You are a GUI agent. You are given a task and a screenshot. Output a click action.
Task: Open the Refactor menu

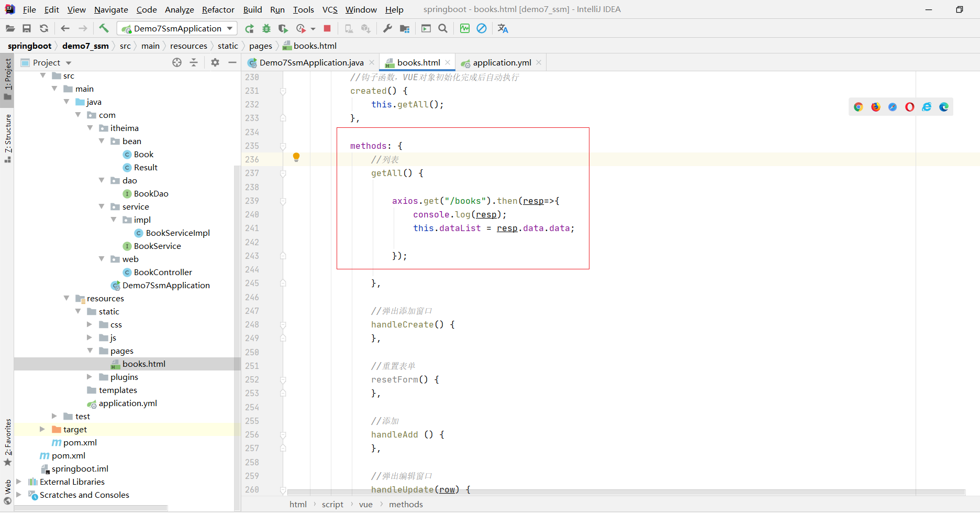tap(218, 9)
